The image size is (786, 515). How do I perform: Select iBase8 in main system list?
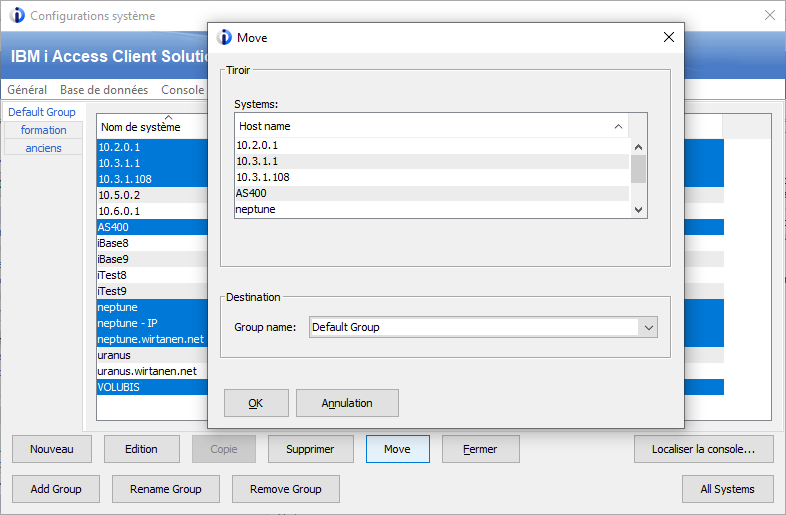click(152, 243)
